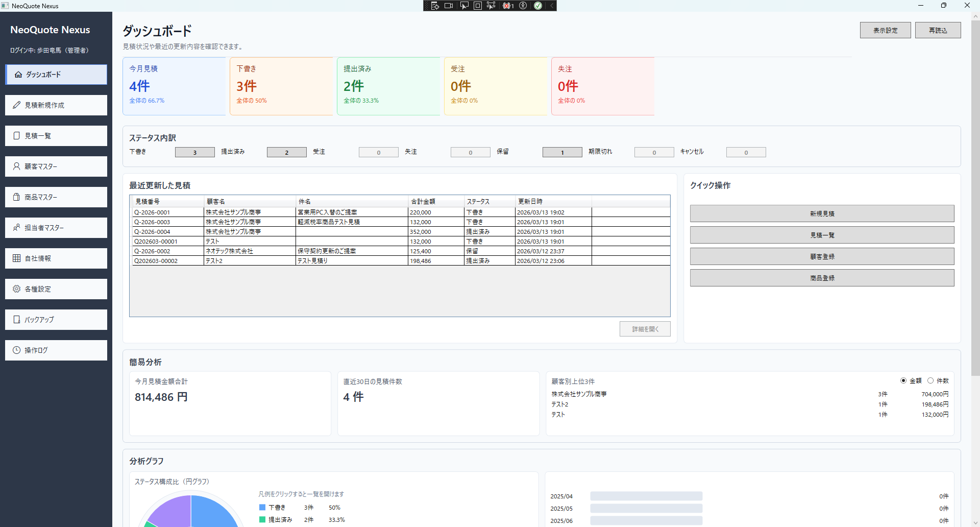Click the ステータス column header

[489, 201]
